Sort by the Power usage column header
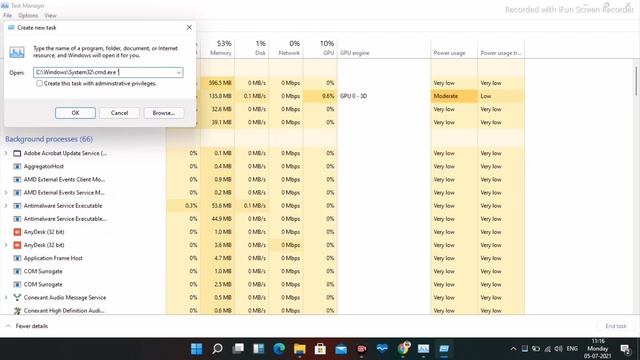 [454, 48]
